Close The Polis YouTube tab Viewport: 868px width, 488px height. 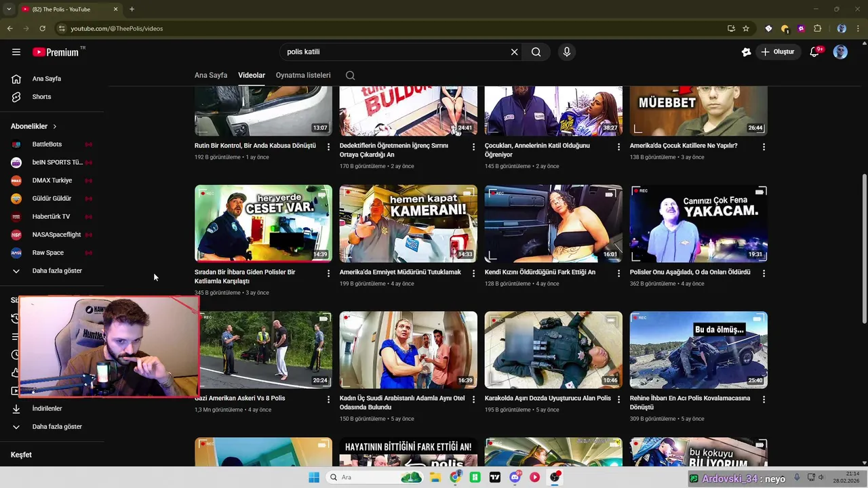115,9
